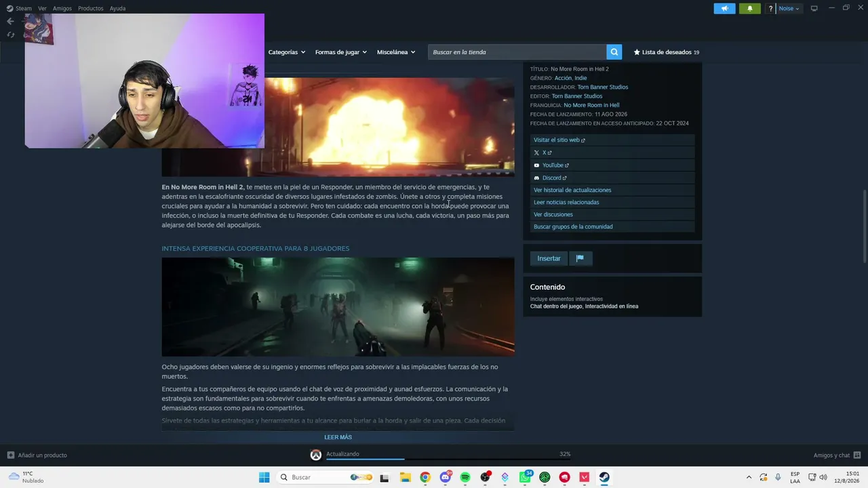Open Buscar grupos de la comunidad

(x=612, y=226)
